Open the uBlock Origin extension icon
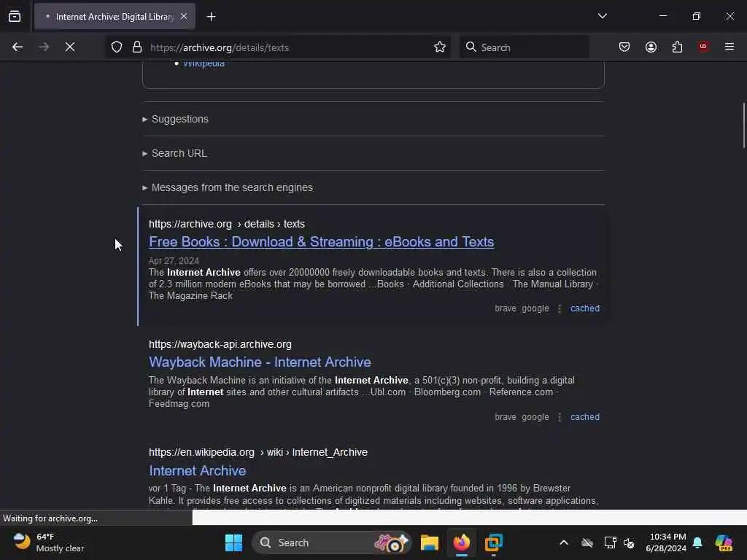The height and width of the screenshot is (560, 747). (703, 47)
